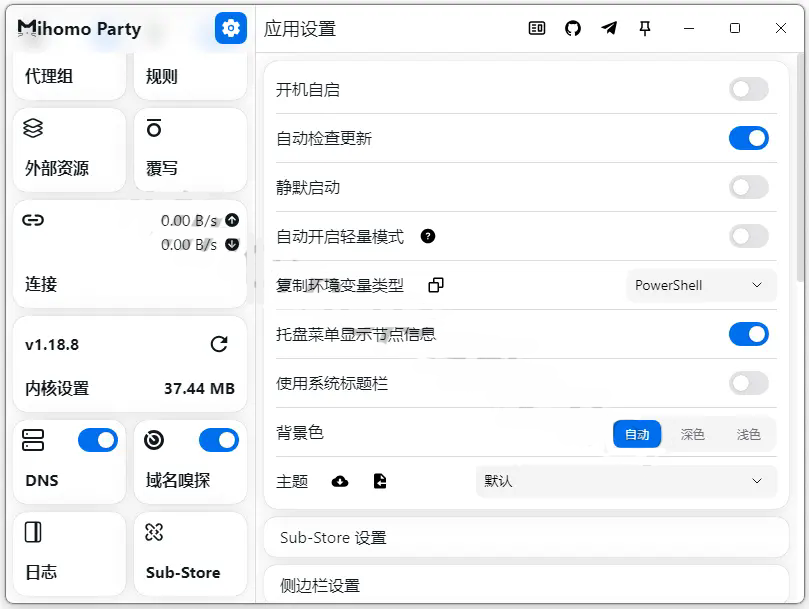This screenshot has width=809, height=609.
Task: Open the 日志 page
Action: [x=70, y=554]
